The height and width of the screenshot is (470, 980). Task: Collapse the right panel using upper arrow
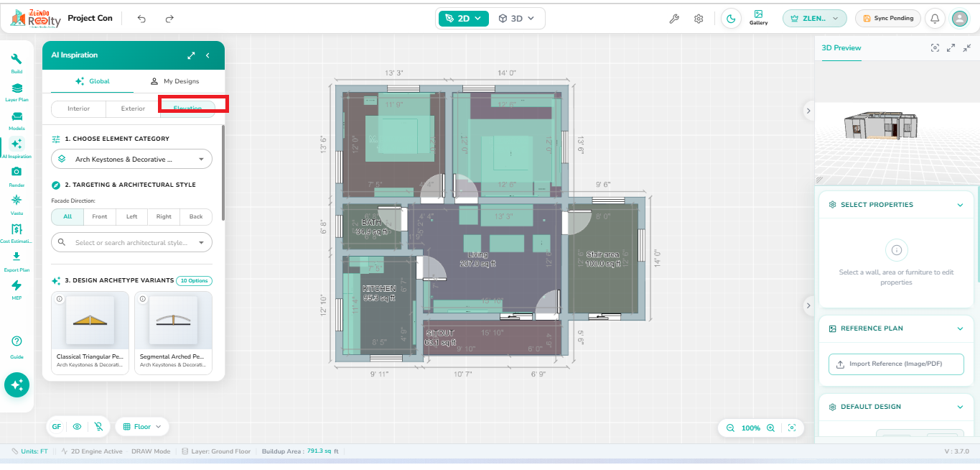[808, 111]
